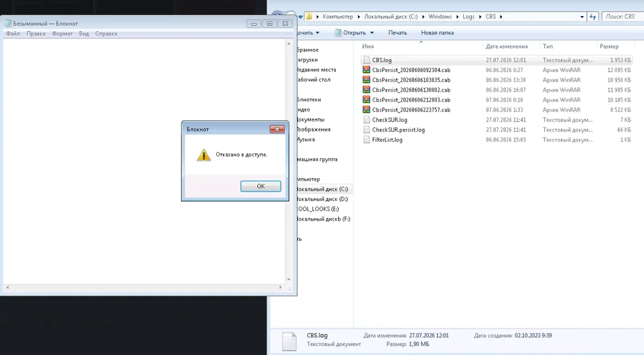Click the Notepad title bar icon

point(8,23)
